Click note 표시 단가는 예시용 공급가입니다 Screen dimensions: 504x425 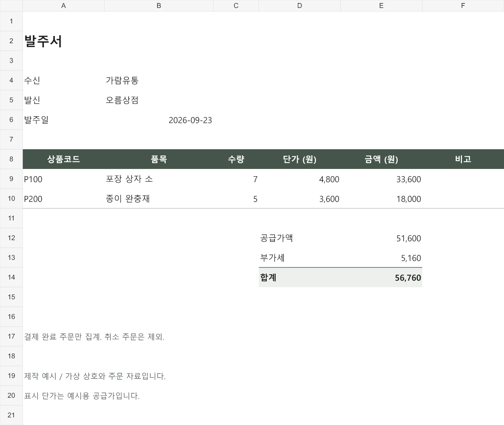click(x=82, y=395)
